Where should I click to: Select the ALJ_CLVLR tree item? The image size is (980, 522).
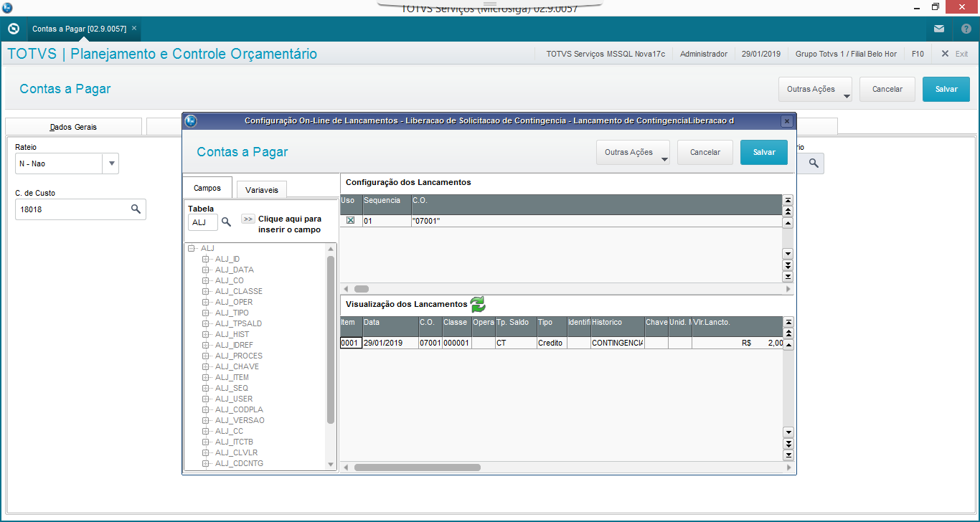point(236,452)
